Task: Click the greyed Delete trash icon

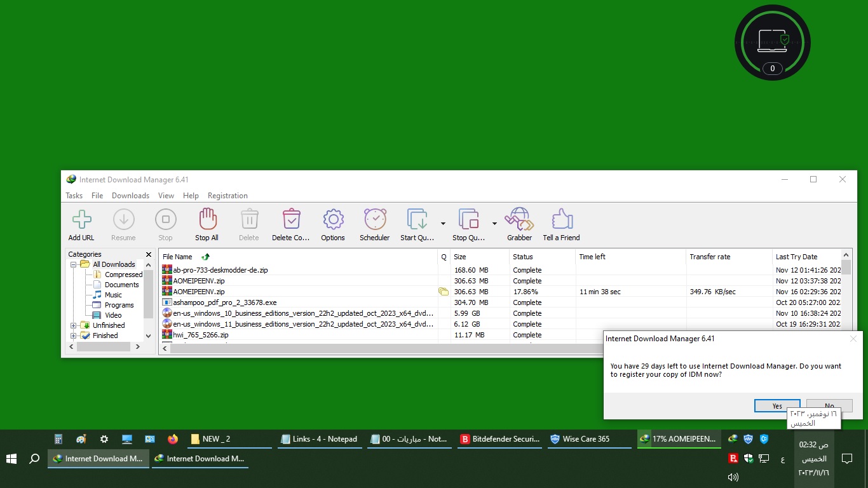Action: tap(249, 220)
